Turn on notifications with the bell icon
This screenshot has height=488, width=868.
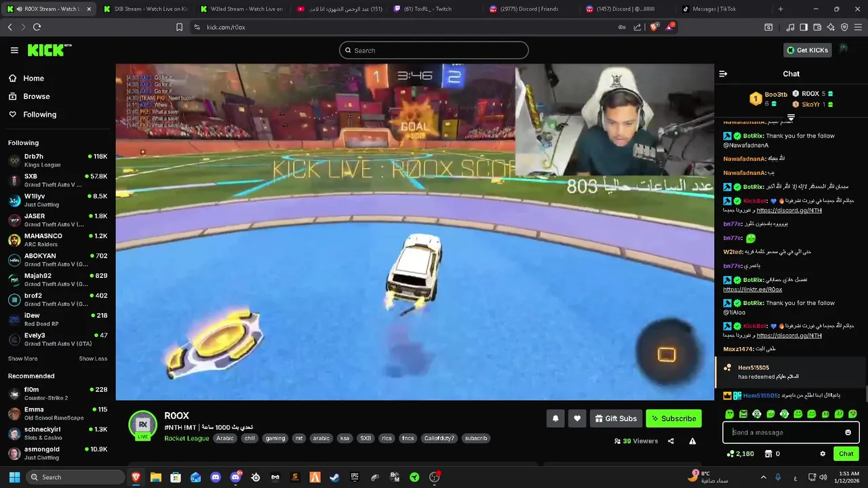(555, 419)
